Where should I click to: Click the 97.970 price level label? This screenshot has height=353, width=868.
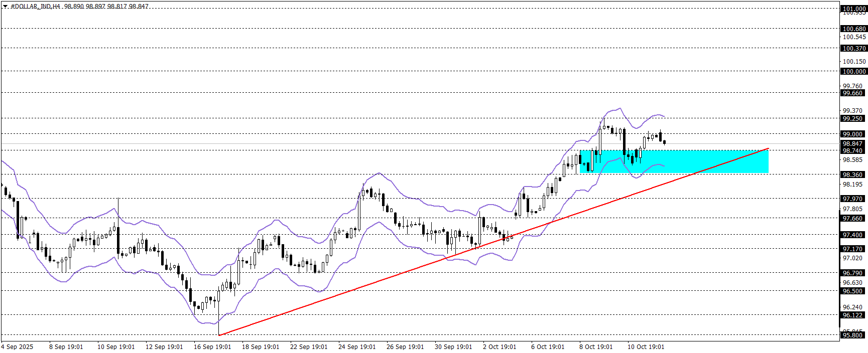852,199
